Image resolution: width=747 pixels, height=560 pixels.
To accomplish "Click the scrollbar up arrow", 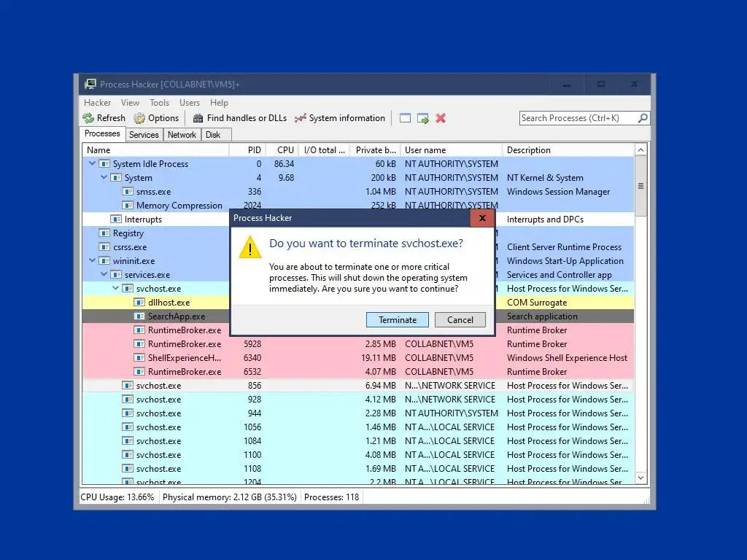I will pyautogui.click(x=640, y=150).
